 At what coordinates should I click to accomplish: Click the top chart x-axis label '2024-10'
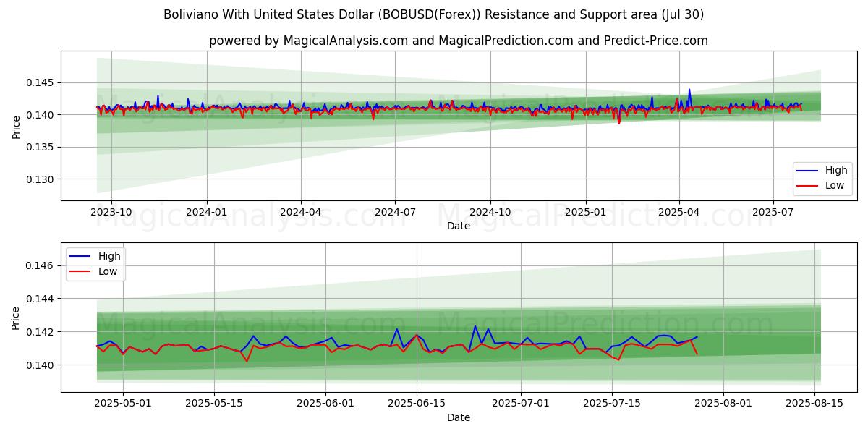click(490, 212)
